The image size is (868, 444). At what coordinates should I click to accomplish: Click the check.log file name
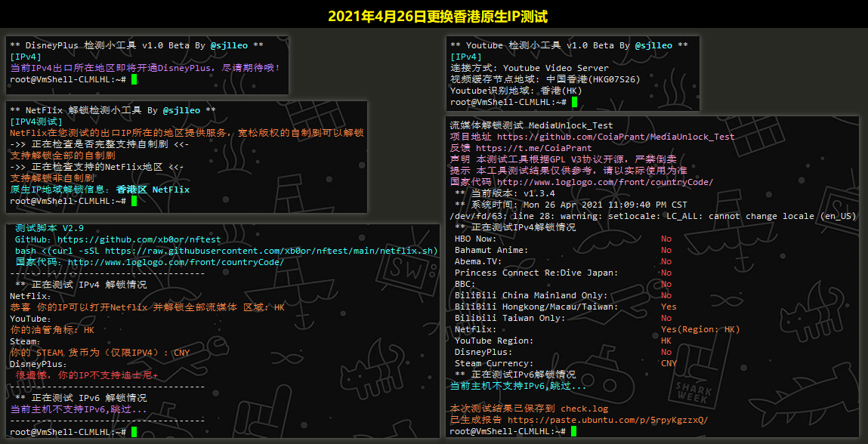[x=584, y=409]
